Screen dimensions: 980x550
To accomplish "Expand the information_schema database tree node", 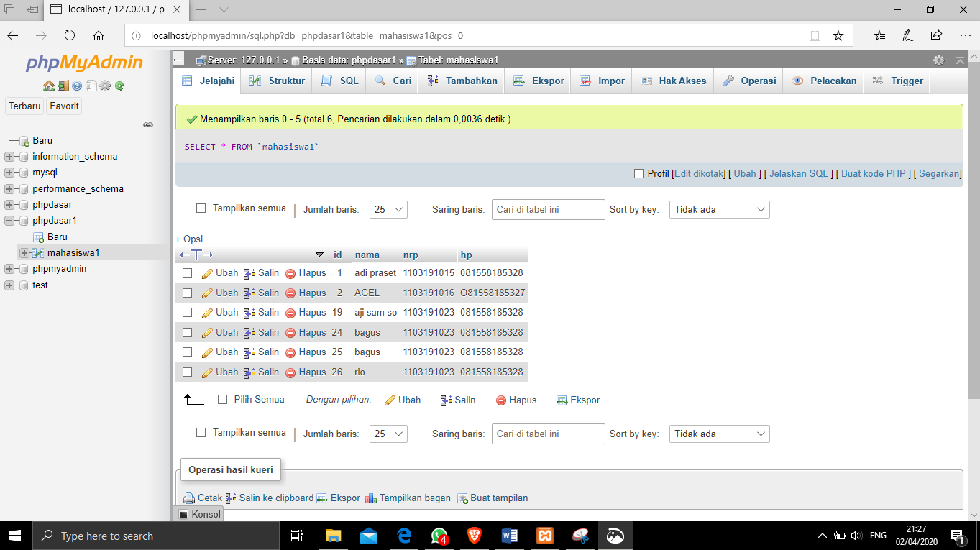I will pos(9,157).
